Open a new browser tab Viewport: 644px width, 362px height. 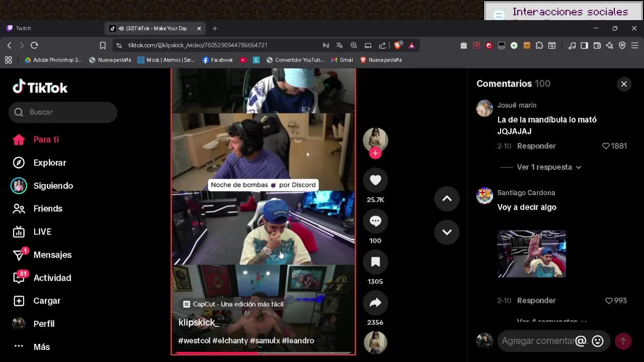(x=215, y=28)
